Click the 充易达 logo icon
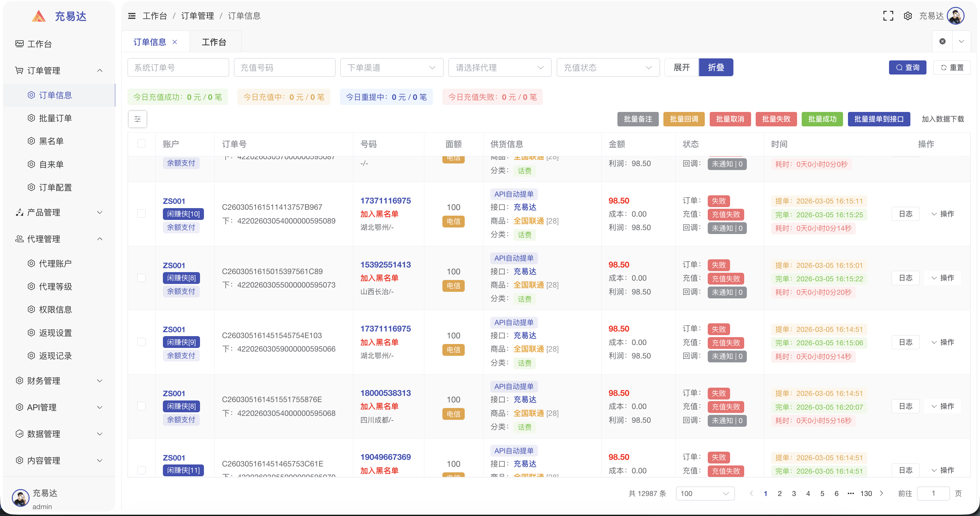The image size is (980, 516). (39, 16)
